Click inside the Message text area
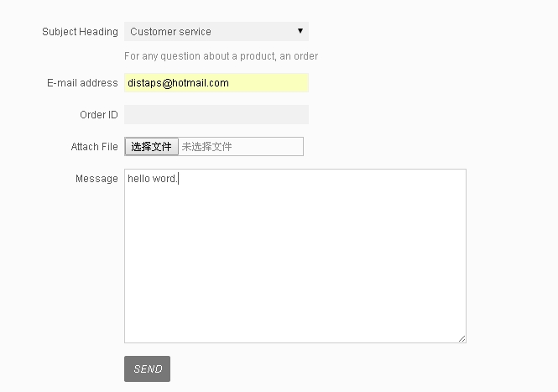This screenshot has width=558, height=392. tap(295, 256)
